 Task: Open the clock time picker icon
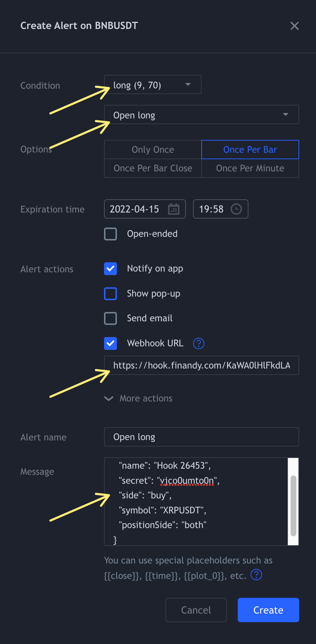pyautogui.click(x=236, y=209)
